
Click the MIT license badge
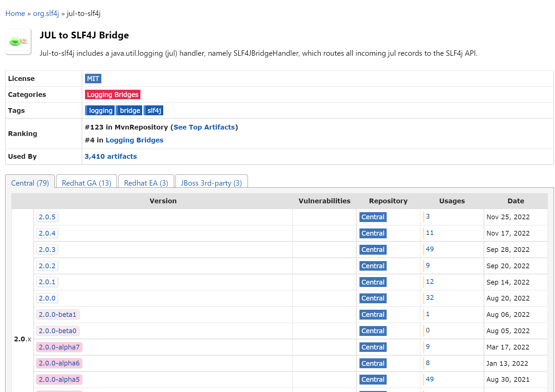93,79
